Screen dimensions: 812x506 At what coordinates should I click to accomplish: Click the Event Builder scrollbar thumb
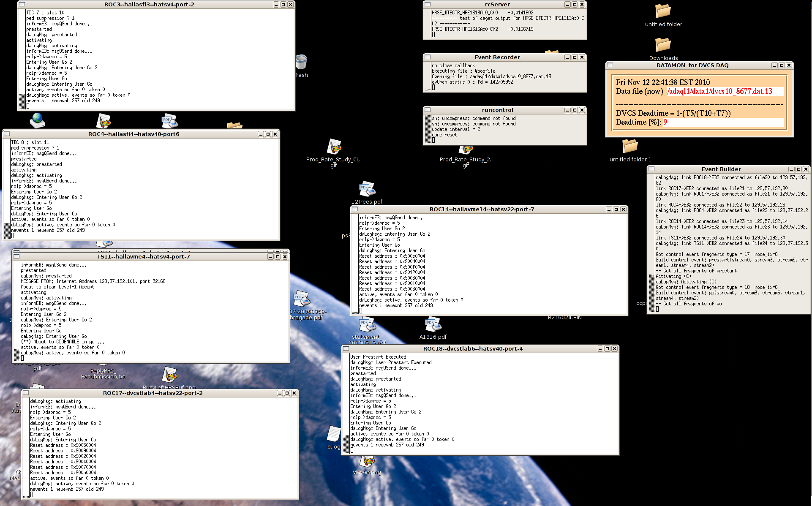pyautogui.click(x=651, y=293)
